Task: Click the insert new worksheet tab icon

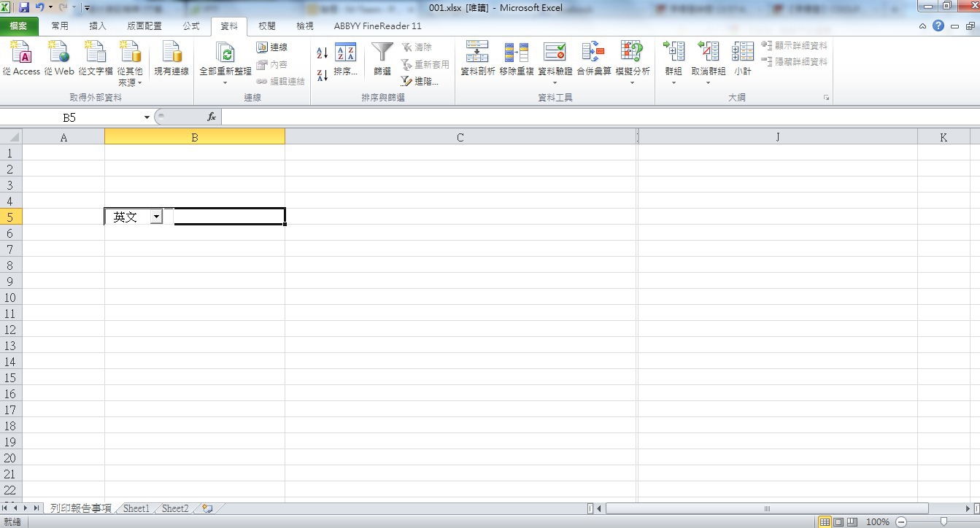Action: (x=207, y=508)
